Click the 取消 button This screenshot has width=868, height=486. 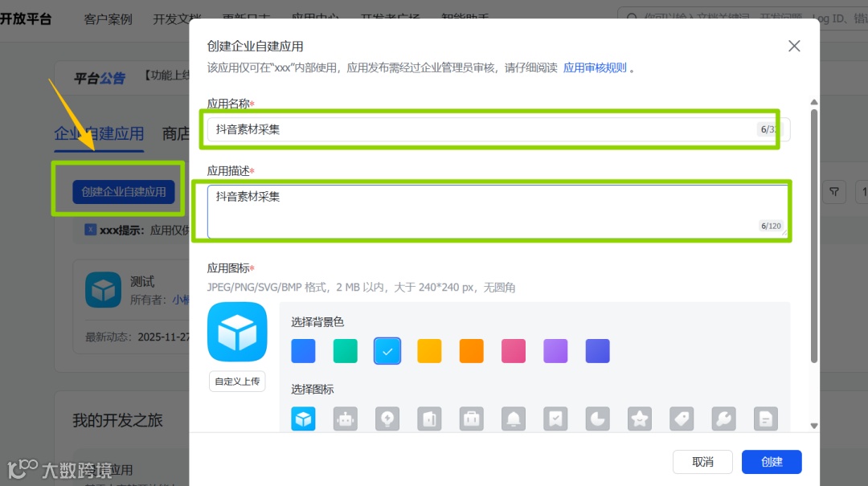pos(703,462)
